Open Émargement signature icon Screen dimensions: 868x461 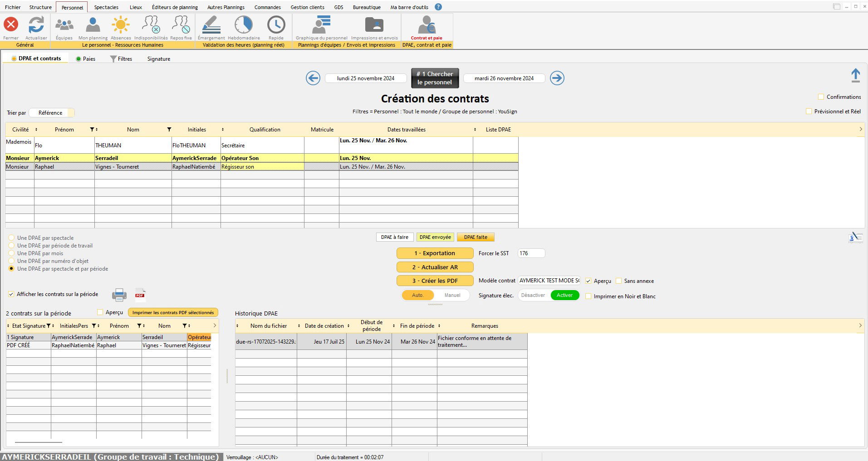pos(211,25)
